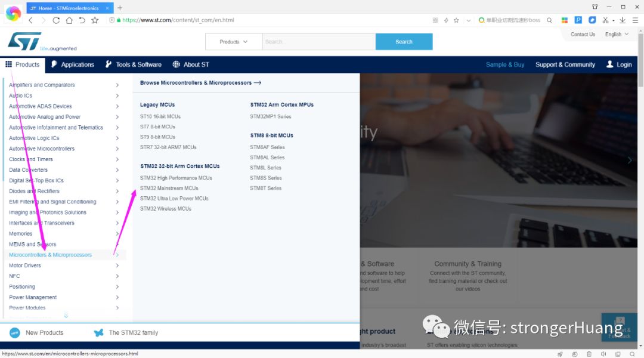This screenshot has width=644, height=358.
Task: Open Browse Microcontrollers & Microprocessors link
Action: [x=200, y=82]
